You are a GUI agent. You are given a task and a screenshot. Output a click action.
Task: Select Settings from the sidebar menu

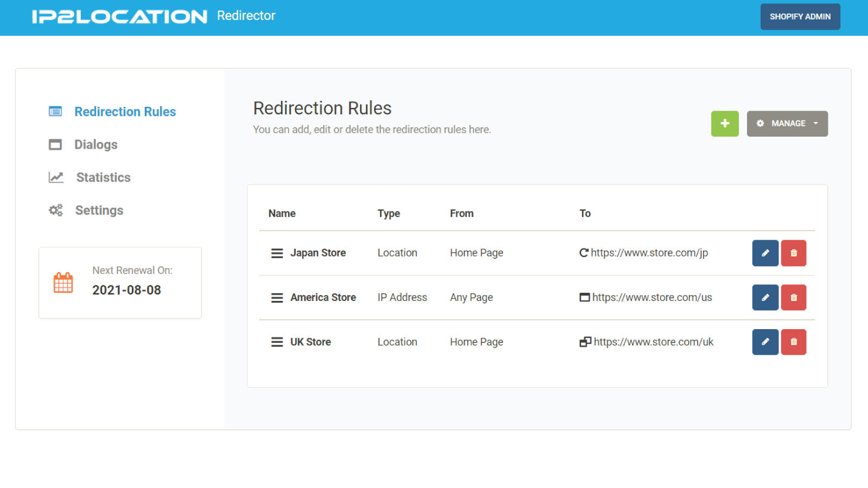pyautogui.click(x=99, y=210)
